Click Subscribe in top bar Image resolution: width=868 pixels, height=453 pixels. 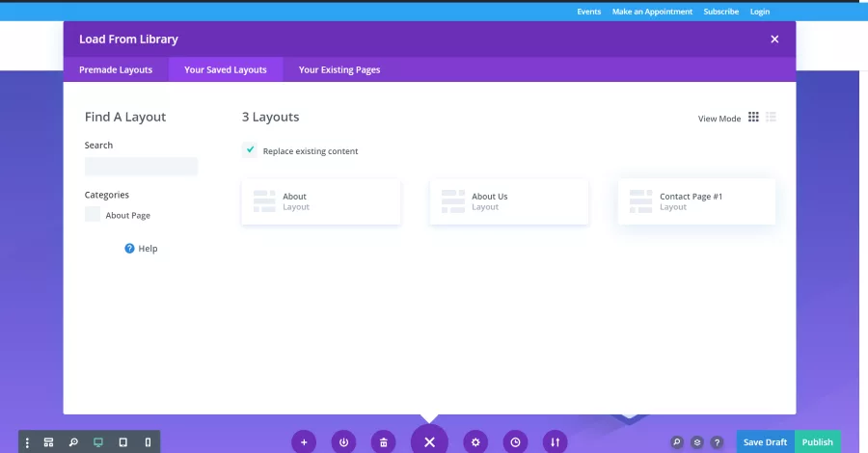(720, 12)
